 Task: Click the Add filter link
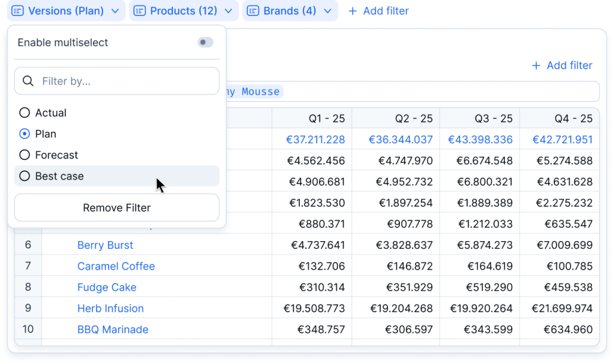569,65
